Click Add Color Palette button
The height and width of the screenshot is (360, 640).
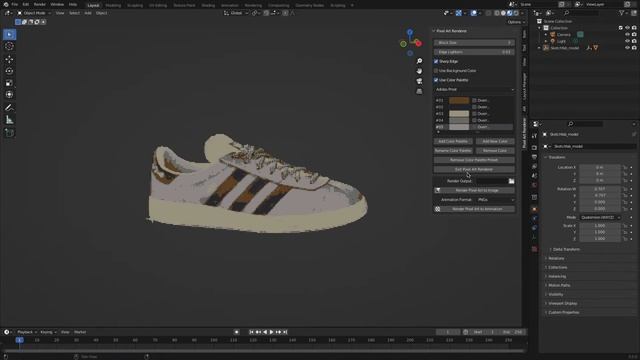click(453, 141)
